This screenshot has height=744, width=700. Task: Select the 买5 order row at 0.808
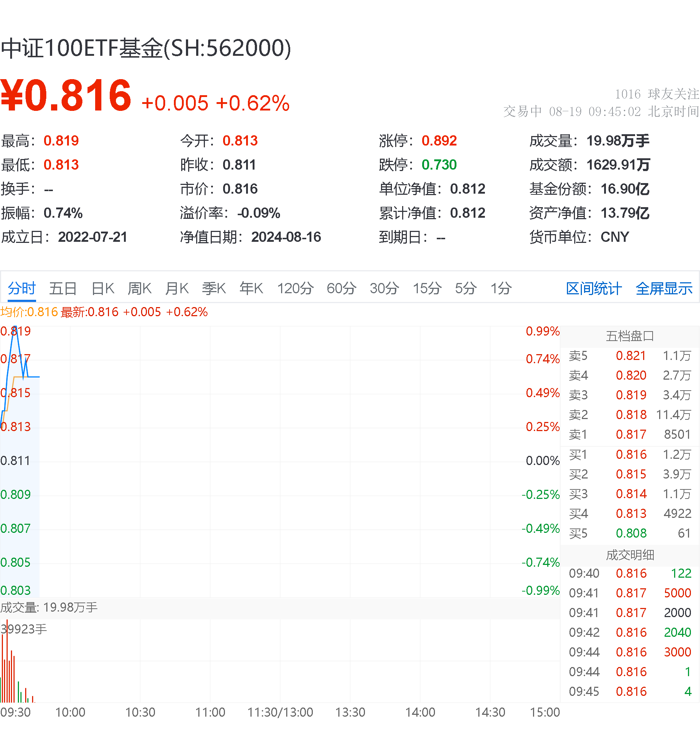[630, 533]
